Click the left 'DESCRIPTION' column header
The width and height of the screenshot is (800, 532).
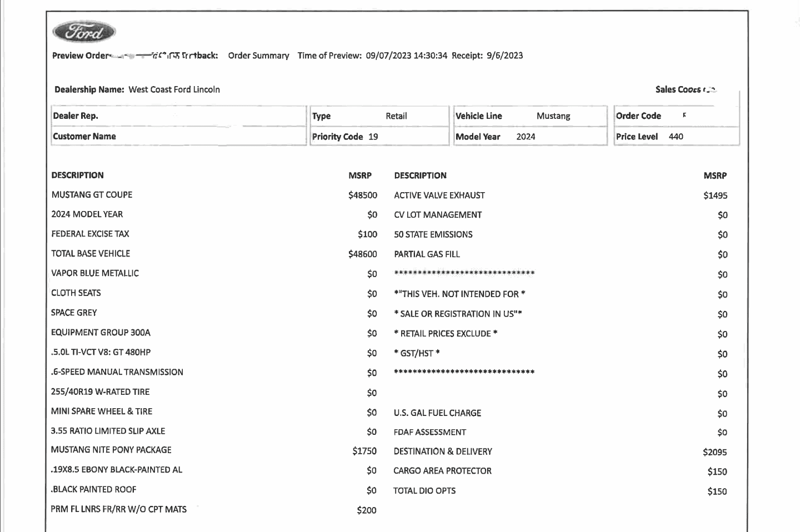tap(77, 175)
